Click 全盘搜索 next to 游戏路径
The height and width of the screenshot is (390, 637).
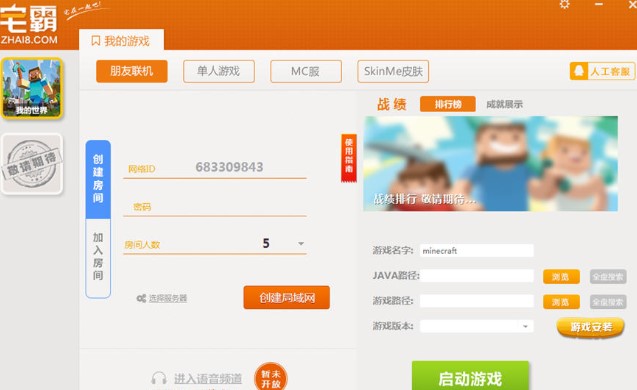point(608,302)
